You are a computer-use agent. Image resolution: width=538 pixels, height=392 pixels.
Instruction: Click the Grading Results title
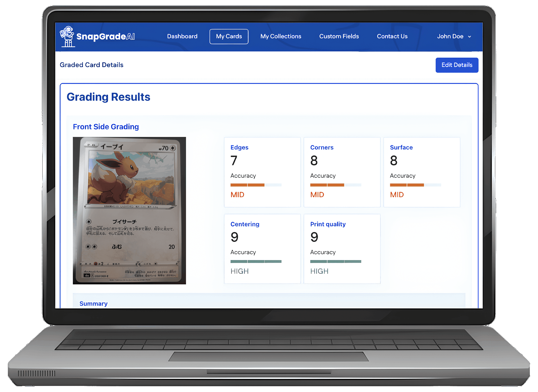tap(109, 97)
